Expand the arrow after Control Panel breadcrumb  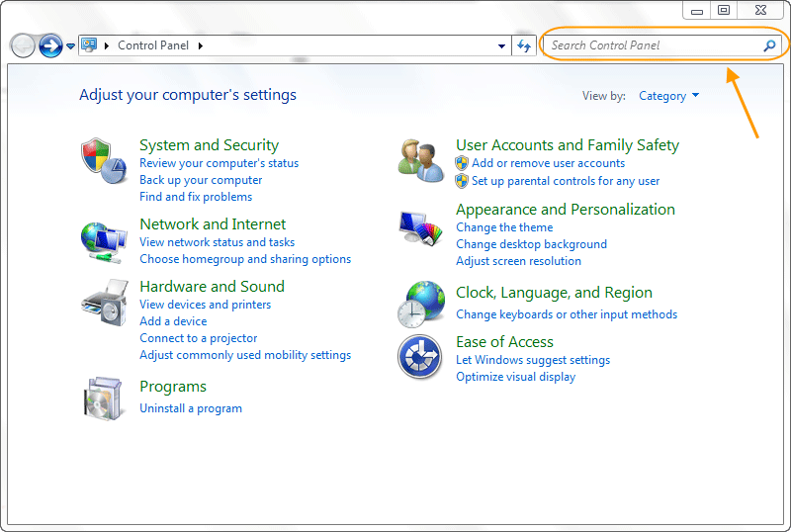(x=201, y=45)
